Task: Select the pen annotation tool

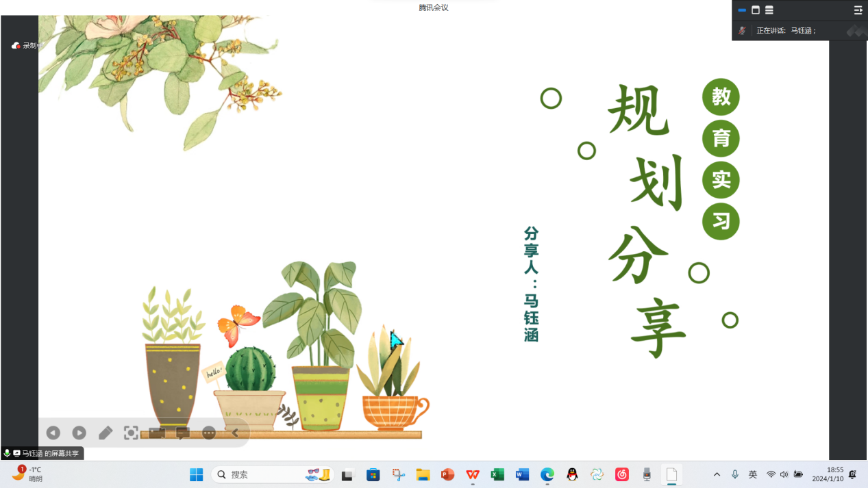Action: [106, 433]
